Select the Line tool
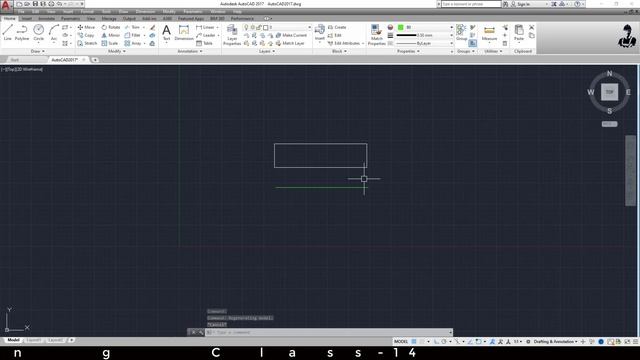This screenshot has width=640, height=360. 7,32
